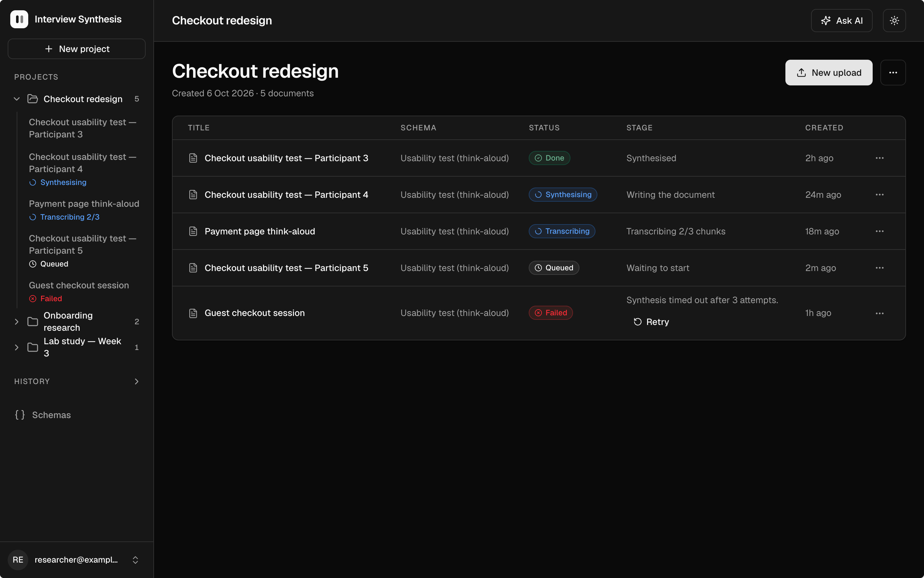Sort table by Title column header
This screenshot has height=578, width=924.
tap(199, 128)
